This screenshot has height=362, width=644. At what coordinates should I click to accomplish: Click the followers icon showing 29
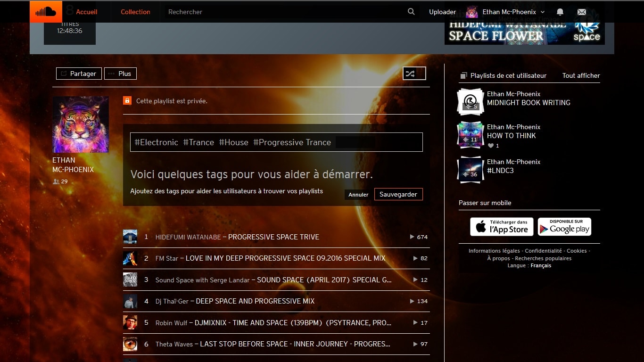pyautogui.click(x=57, y=181)
